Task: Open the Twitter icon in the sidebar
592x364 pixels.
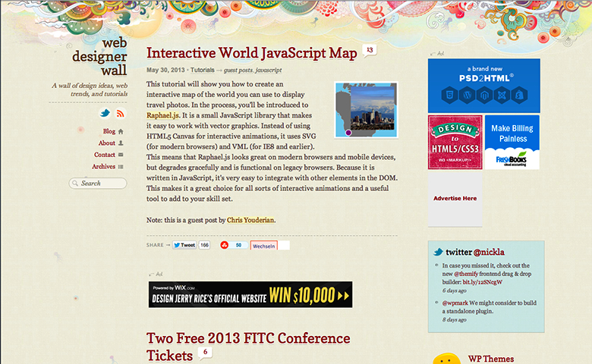Action: [x=105, y=114]
